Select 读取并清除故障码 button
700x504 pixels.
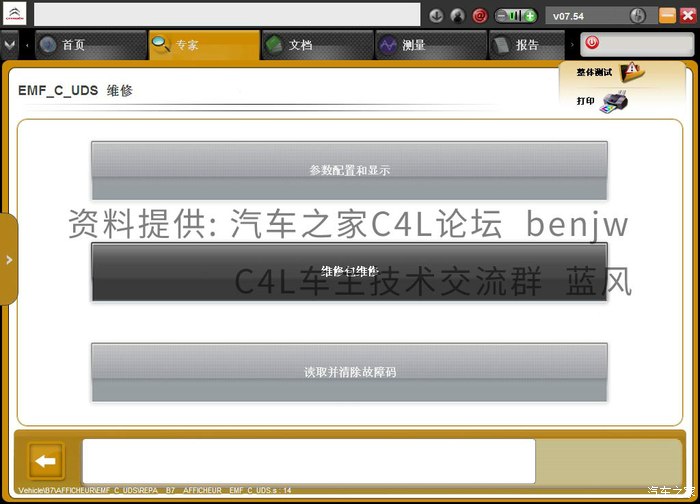349,372
